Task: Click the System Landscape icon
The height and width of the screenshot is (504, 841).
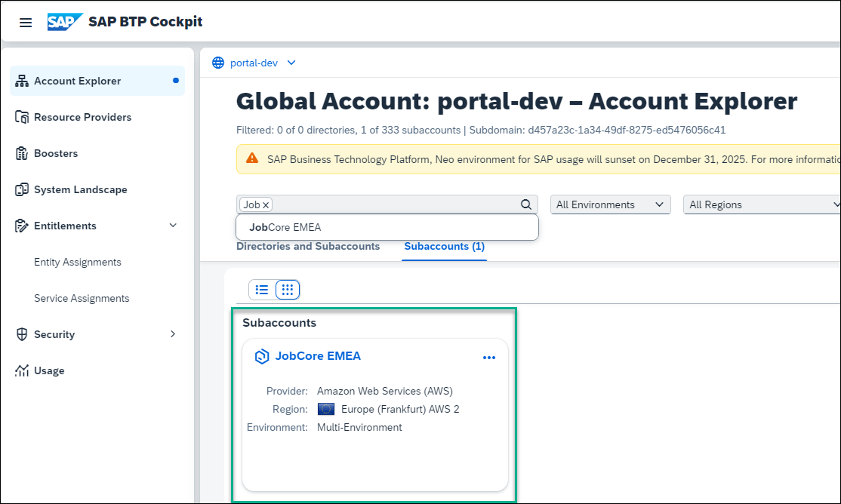Action: coord(21,190)
